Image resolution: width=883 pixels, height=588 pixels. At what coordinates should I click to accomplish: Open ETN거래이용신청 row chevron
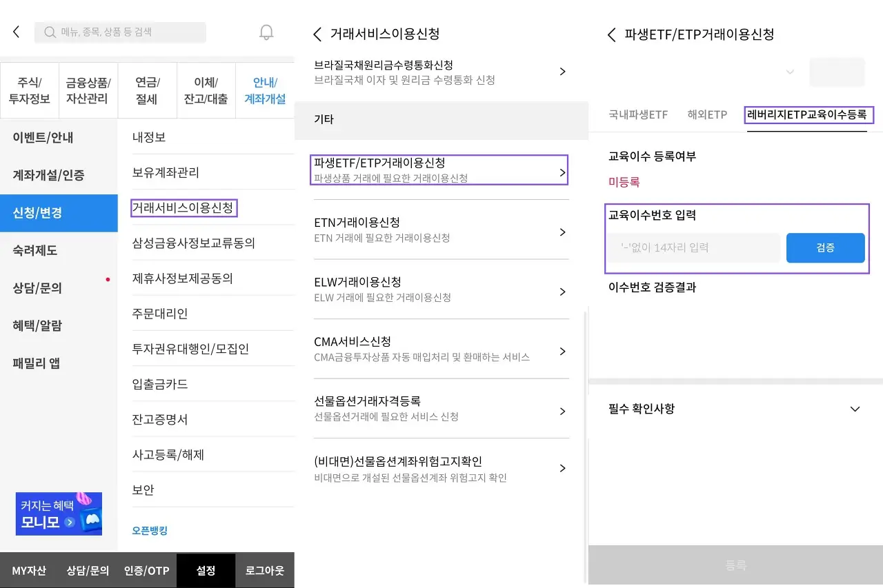click(562, 232)
